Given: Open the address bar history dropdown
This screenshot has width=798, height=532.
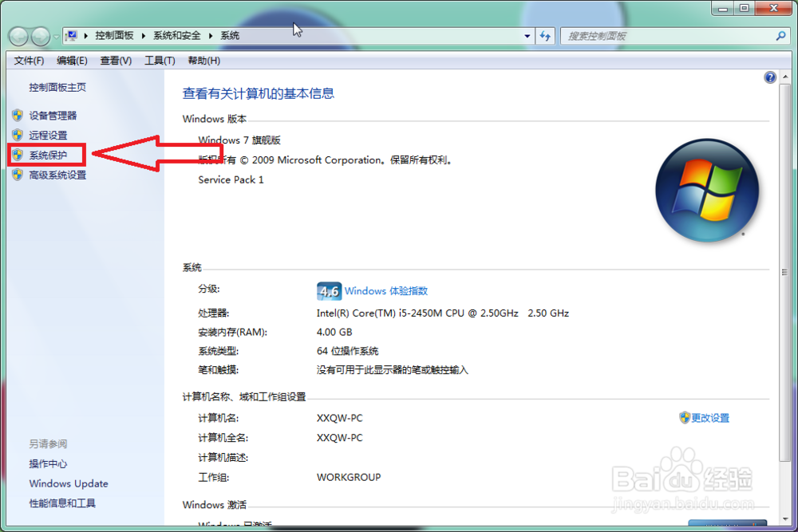Looking at the screenshot, I should tap(527, 36).
